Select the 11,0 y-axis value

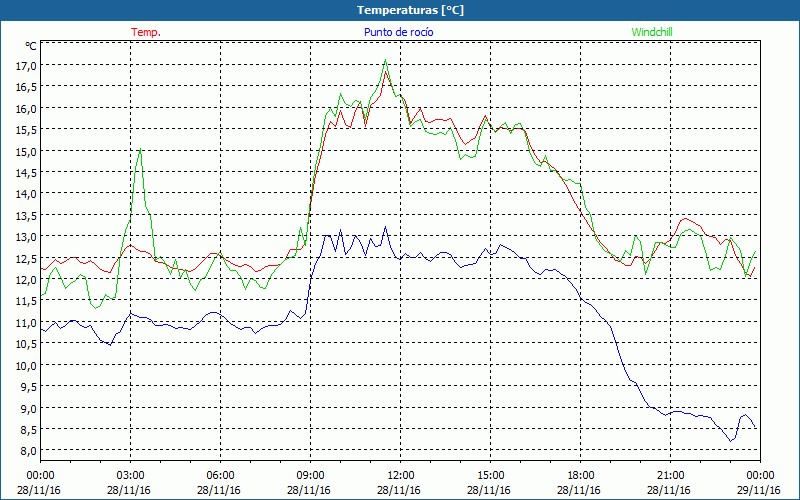coord(27,322)
